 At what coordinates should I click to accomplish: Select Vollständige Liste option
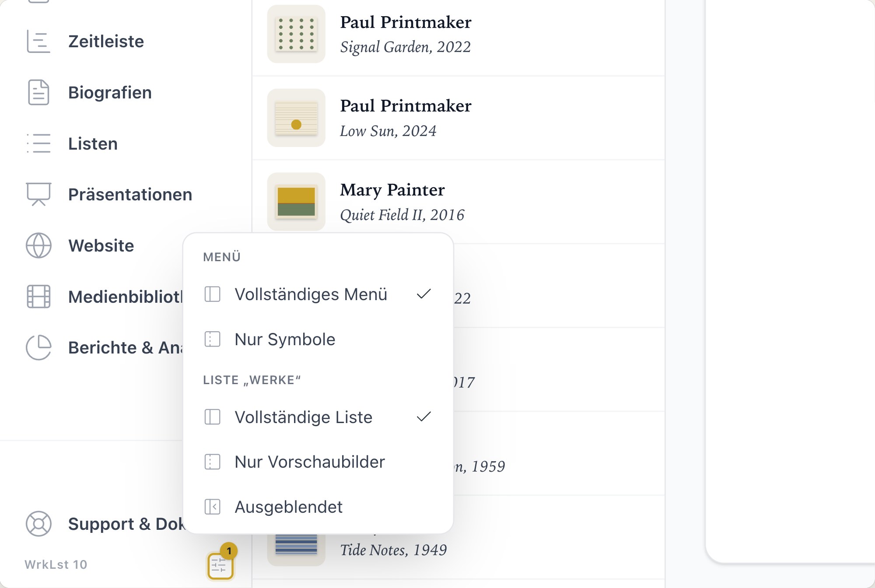pos(318,417)
